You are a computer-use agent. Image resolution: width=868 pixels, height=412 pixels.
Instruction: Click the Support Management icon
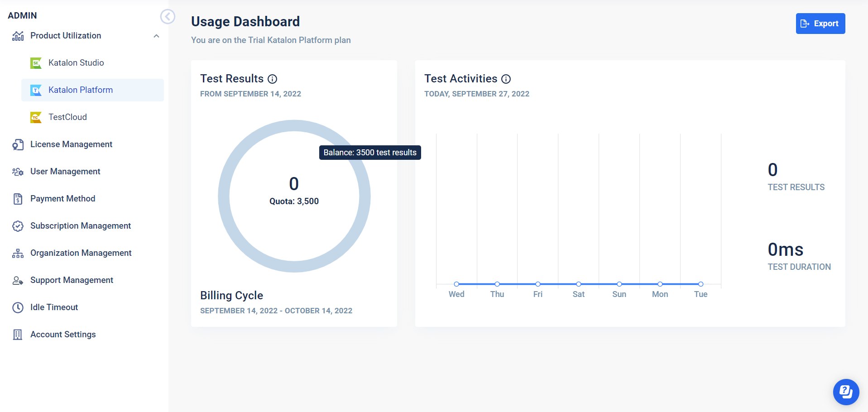pyautogui.click(x=18, y=280)
